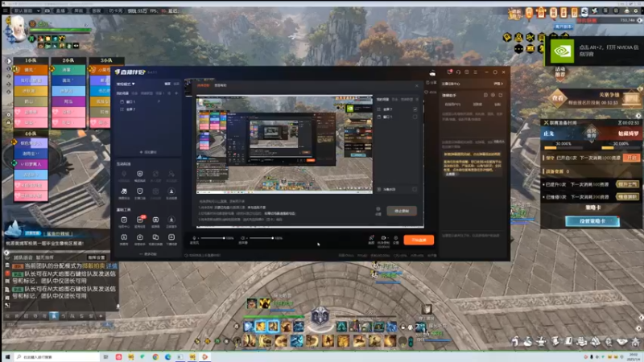
Task: Collapse the squad panel with left arrow toggle
Action: click(x=8, y=61)
